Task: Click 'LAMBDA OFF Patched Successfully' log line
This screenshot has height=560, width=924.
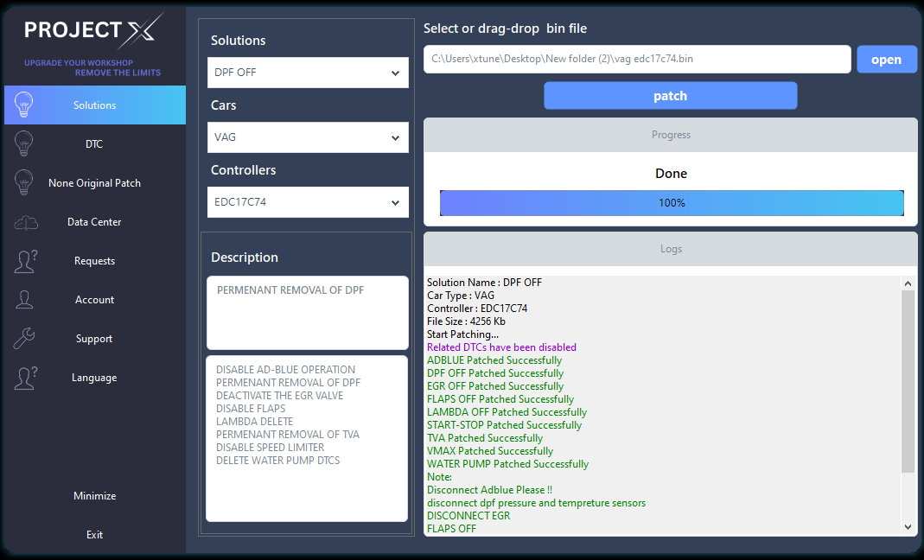Action: pos(507,412)
